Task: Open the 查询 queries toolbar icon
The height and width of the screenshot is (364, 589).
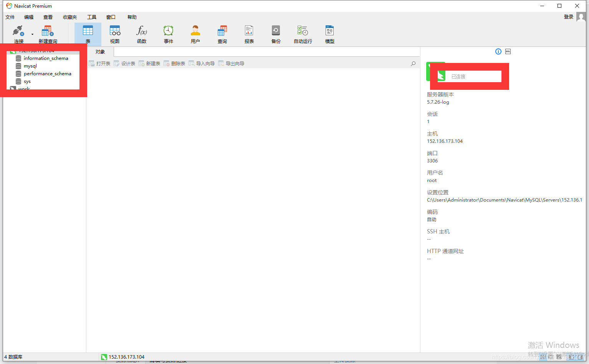Action: 222,31
